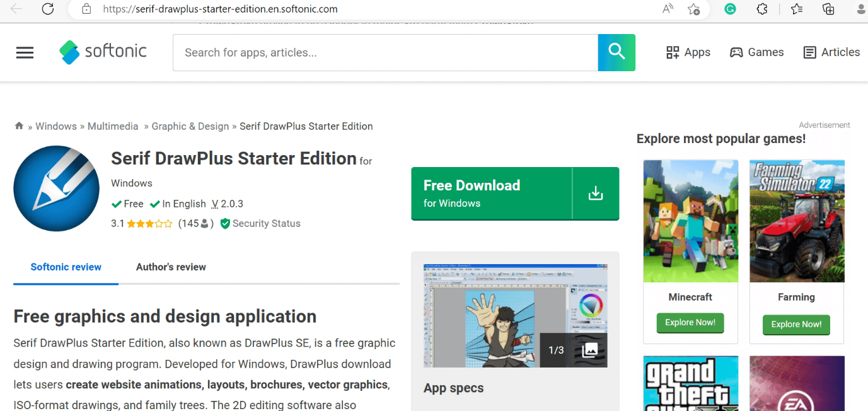This screenshot has width=868, height=411.
Task: Open Read Aloud icon in address bar
Action: pyautogui.click(x=668, y=9)
